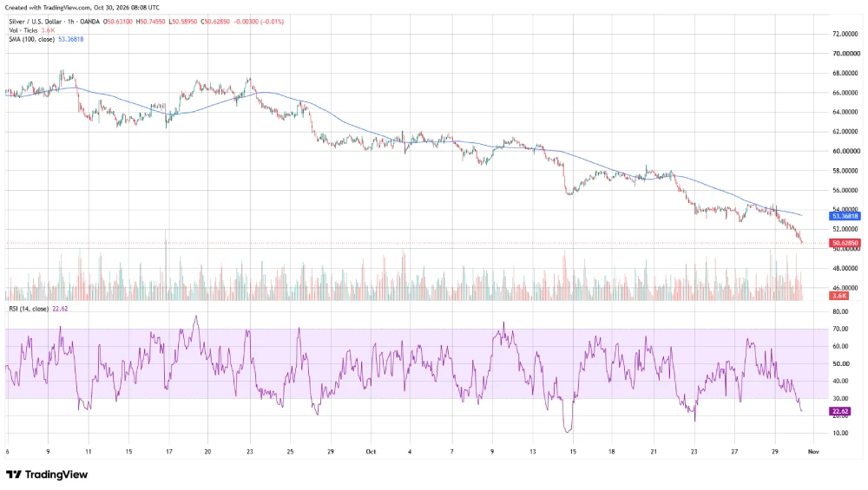
Task: Click the 66.00000 price axis label
Action: click(846, 93)
